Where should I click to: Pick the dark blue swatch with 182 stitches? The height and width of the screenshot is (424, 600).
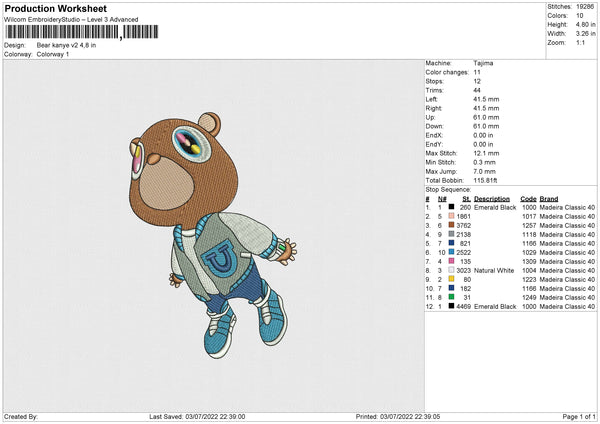(x=452, y=288)
